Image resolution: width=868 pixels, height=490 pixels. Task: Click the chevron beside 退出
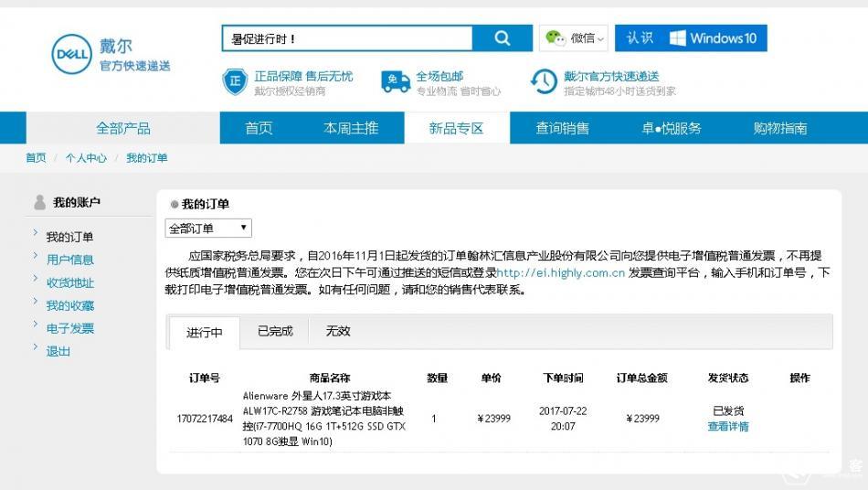(36, 346)
